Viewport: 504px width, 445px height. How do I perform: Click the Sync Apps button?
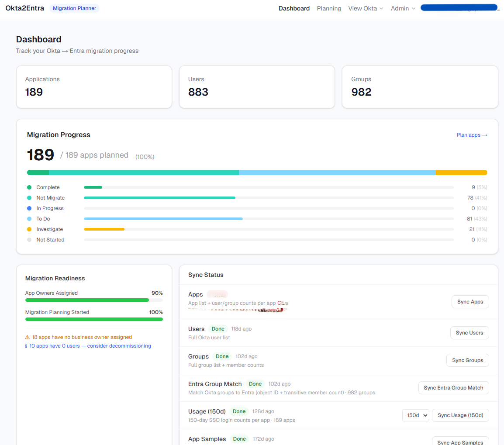coord(470,302)
